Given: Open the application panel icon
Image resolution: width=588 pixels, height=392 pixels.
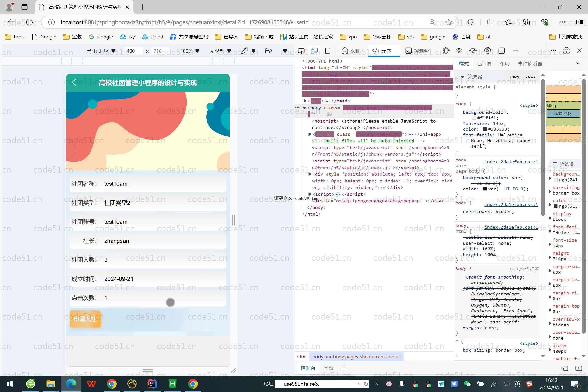Looking at the screenshot, I should click(x=502, y=51).
